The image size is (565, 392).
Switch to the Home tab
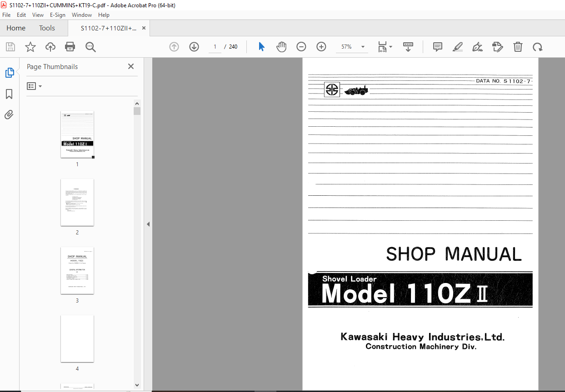tap(16, 28)
